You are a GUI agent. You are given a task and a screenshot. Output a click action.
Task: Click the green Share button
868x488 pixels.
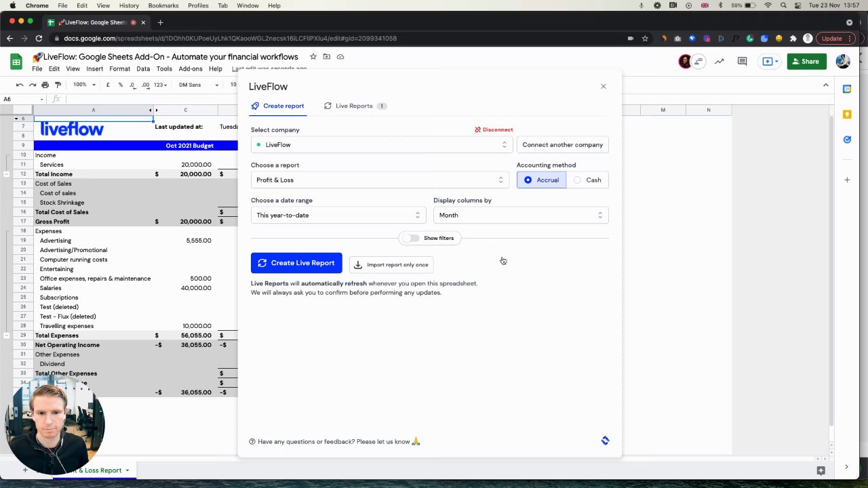pos(806,62)
